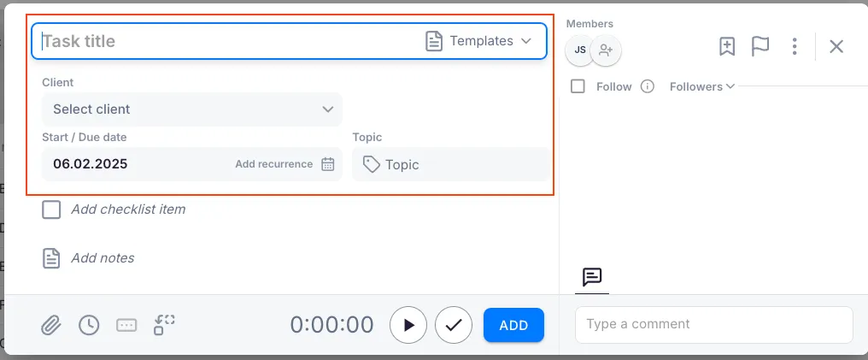Viewport: 868px width, 360px height.
Task: Flag this task with flag icon
Action: pos(760,46)
